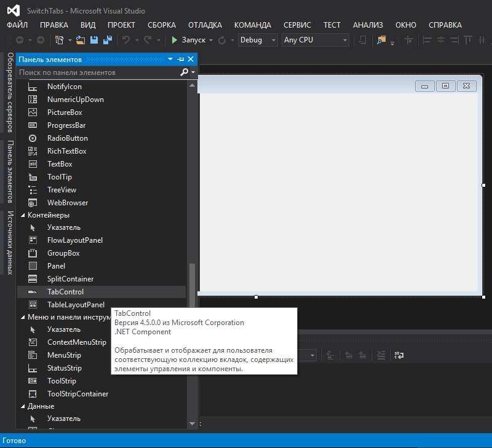Click the Align Tops layout icon

tap(468, 40)
